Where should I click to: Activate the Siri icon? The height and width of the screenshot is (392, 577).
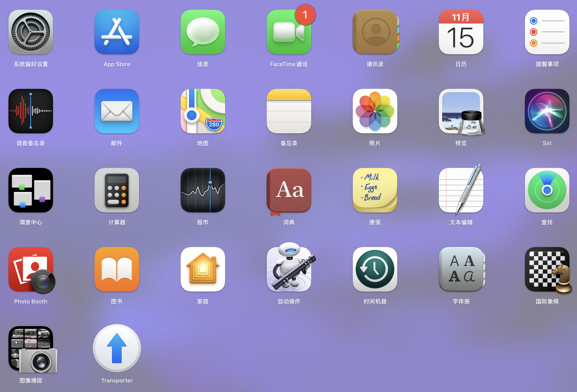[x=547, y=111]
